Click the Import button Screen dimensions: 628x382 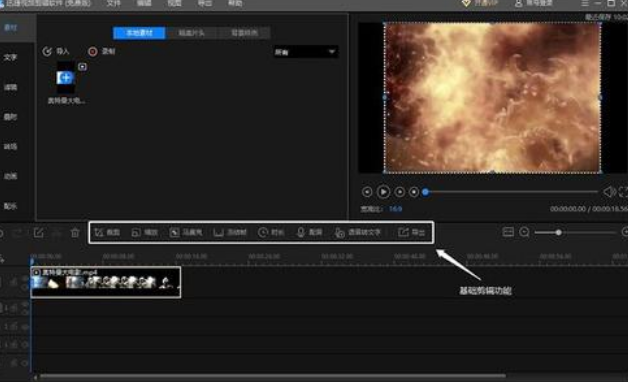[56, 52]
